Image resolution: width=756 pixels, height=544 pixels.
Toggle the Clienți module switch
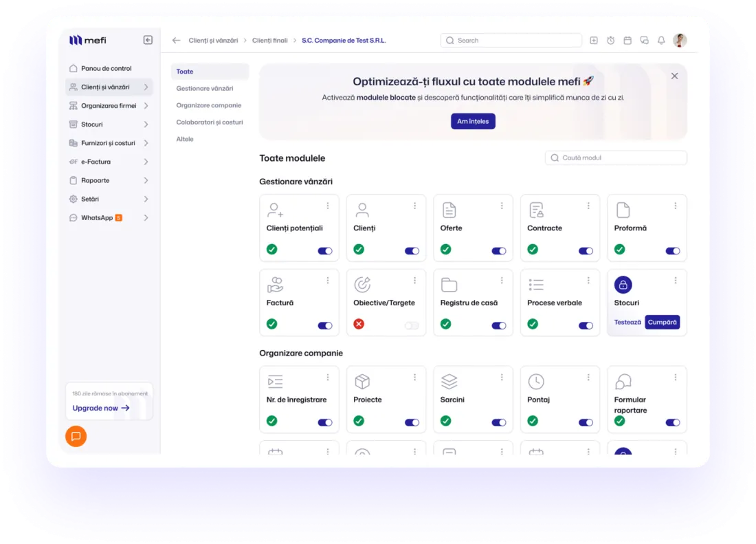[412, 251]
